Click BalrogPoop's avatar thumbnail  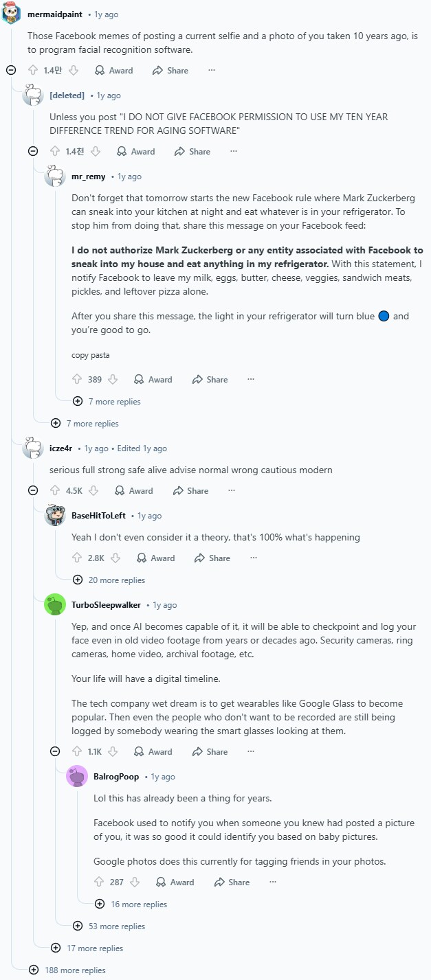point(76,777)
